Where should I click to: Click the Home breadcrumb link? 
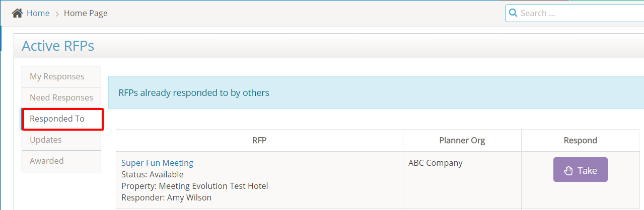pyautogui.click(x=38, y=13)
